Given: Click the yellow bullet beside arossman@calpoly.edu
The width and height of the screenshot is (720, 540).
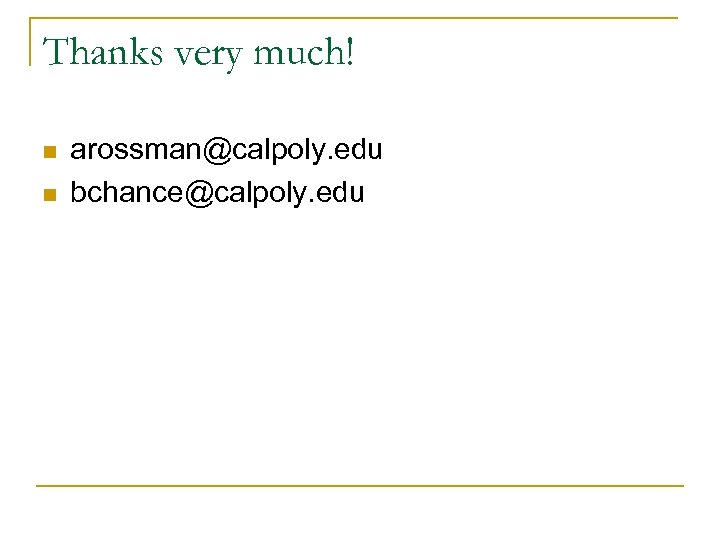Looking at the screenshot, I should pos(47,153).
